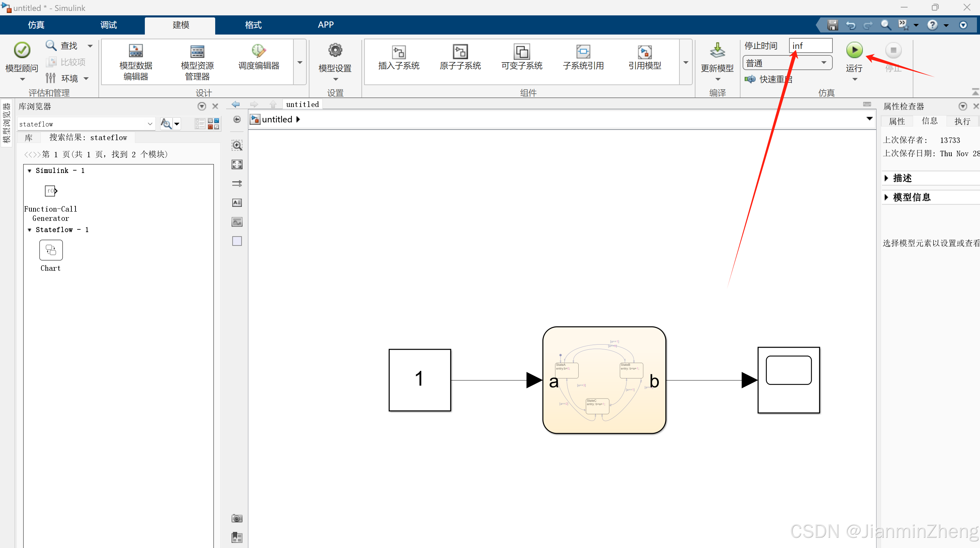Collapse the Stateflow - 1 tree node
Viewport: 980px width, 548px height.
tap(29, 230)
